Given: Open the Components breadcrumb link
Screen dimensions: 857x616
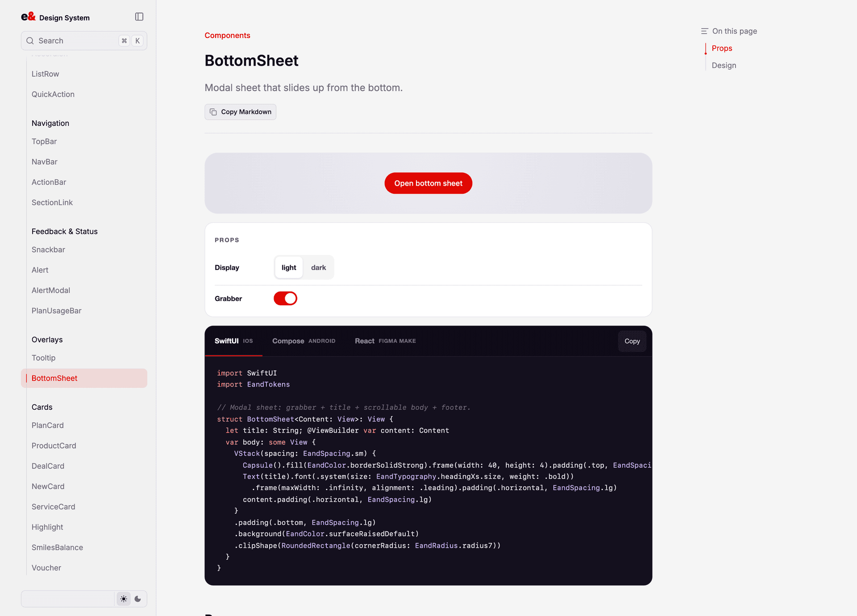Looking at the screenshot, I should pyautogui.click(x=227, y=35).
